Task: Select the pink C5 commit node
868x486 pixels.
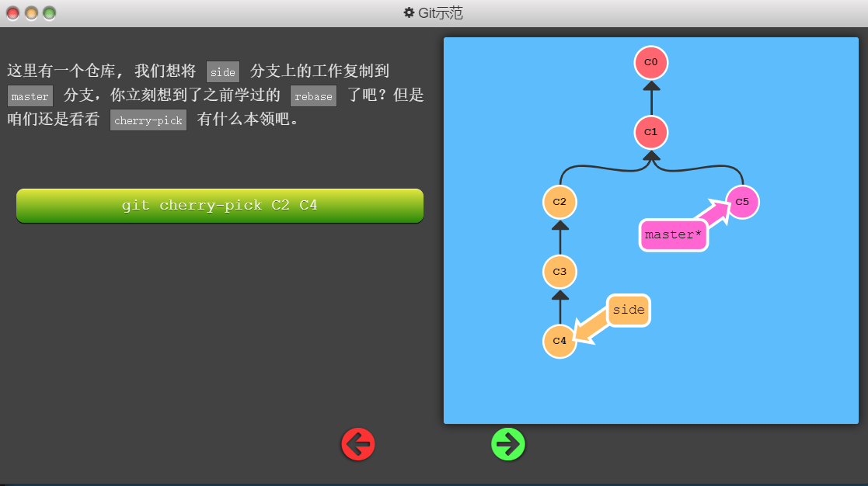Action: [x=742, y=202]
